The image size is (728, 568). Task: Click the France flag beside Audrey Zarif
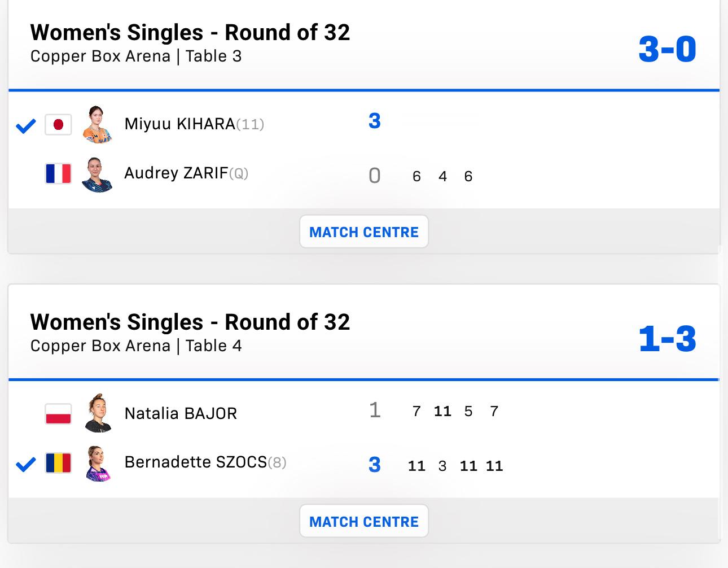(x=58, y=173)
